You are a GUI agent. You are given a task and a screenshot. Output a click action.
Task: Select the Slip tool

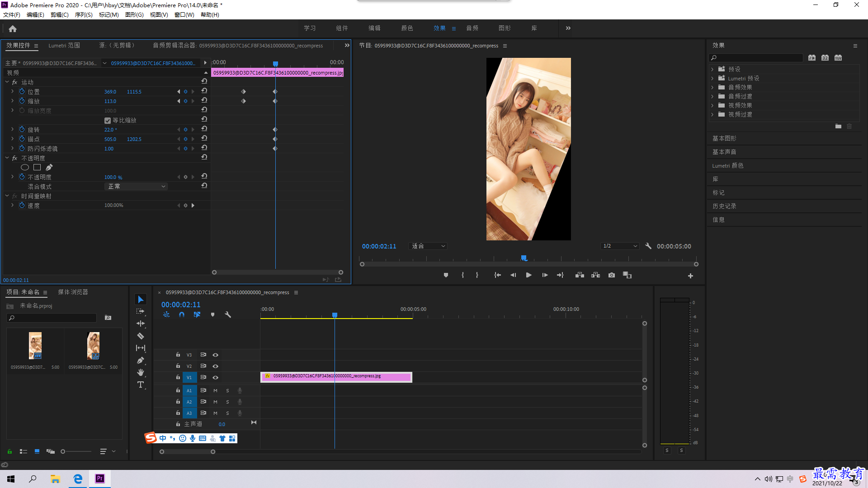(x=141, y=348)
